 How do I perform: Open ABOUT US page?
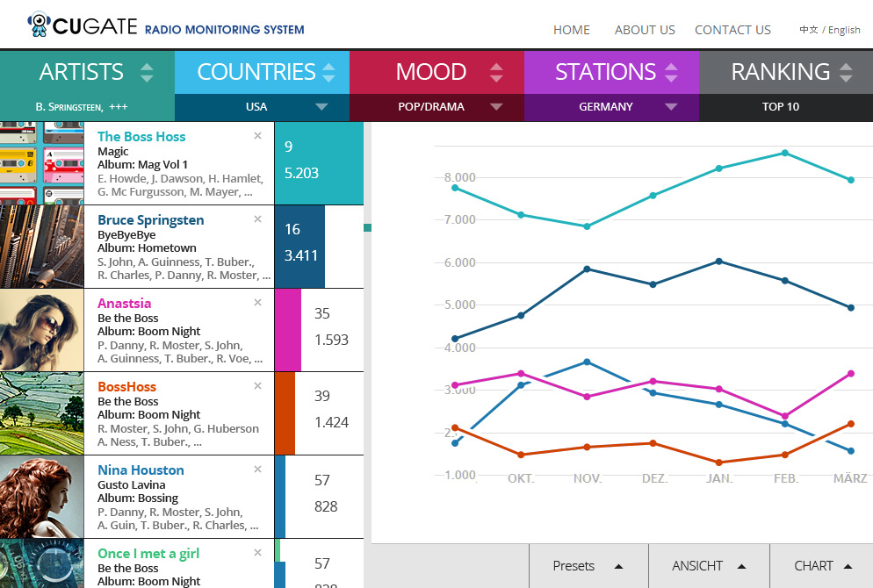(x=645, y=30)
